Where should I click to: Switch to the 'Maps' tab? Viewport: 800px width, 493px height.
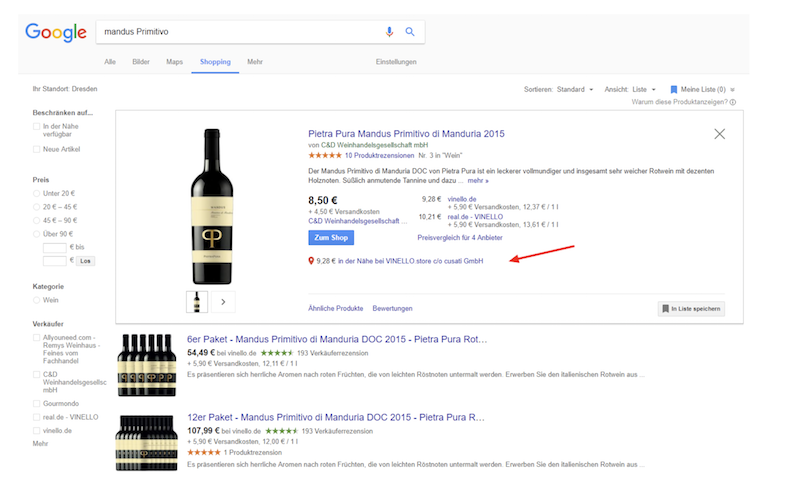pyautogui.click(x=174, y=62)
